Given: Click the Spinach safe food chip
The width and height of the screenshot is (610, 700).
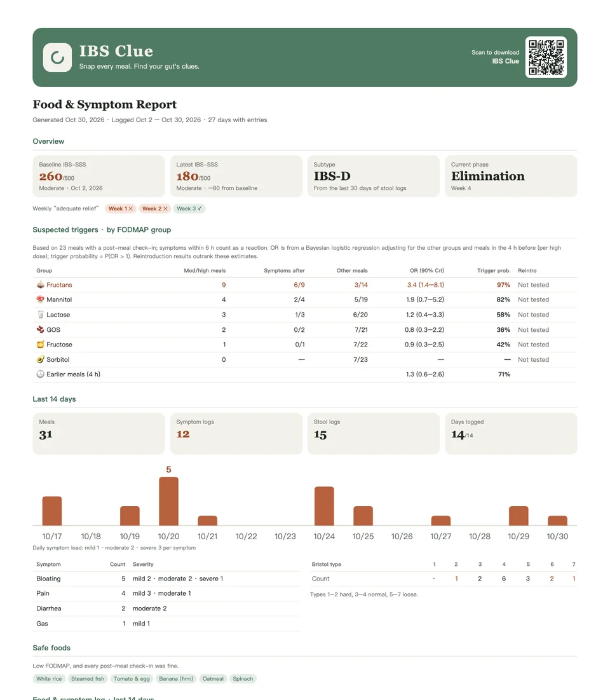Looking at the screenshot, I should click(x=243, y=679).
